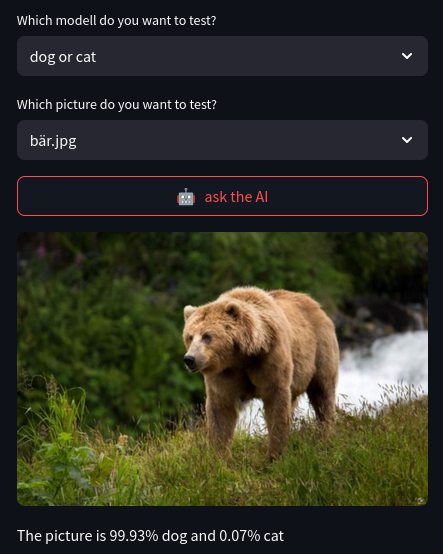The height and width of the screenshot is (554, 443).
Task: Click the 'Which modell do you want to test?' label
Action: pos(117,20)
